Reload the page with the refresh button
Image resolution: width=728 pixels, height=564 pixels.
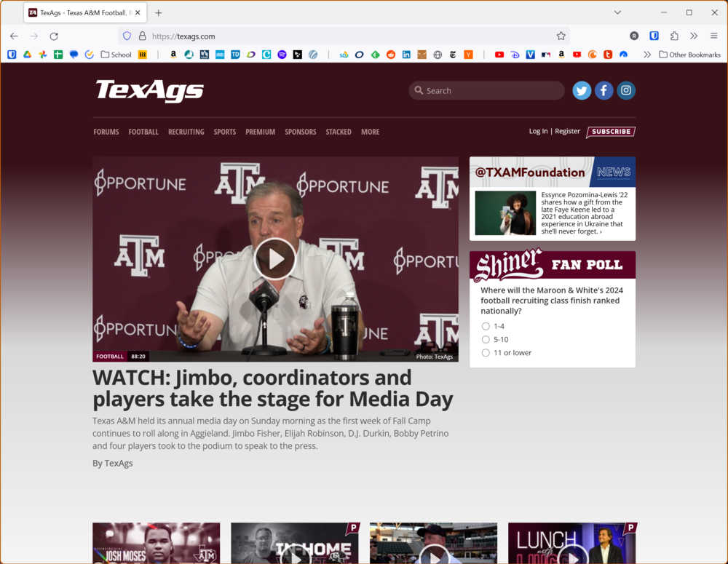tap(54, 36)
